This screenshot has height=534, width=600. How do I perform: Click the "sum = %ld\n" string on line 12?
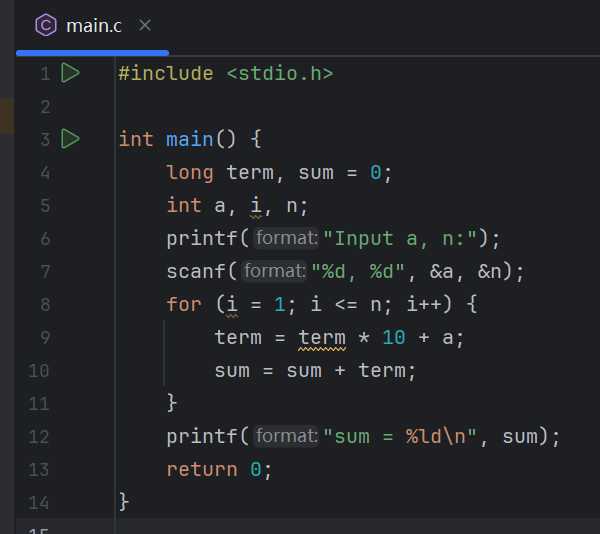coord(408,436)
